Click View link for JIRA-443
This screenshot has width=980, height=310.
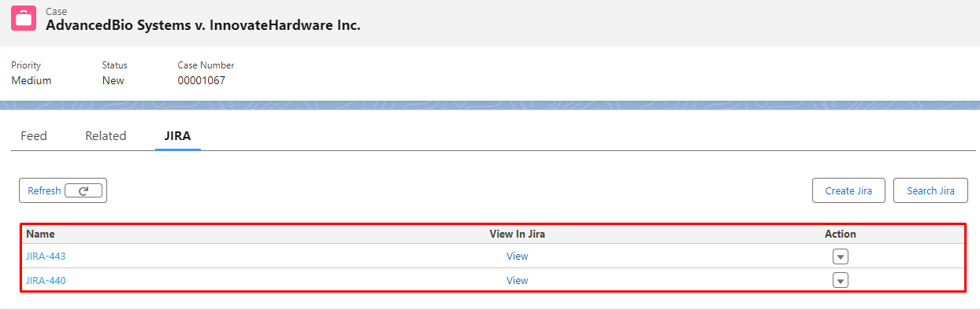tap(517, 256)
